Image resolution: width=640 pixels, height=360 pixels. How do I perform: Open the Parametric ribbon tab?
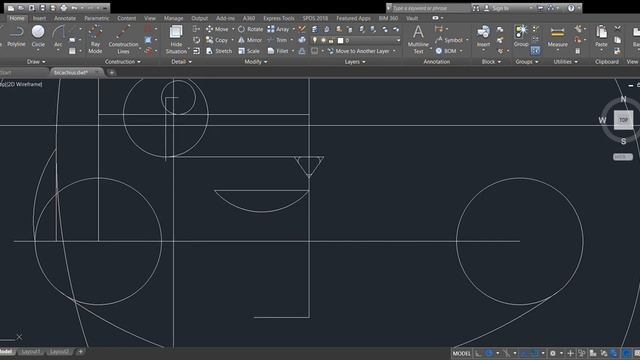[97, 18]
